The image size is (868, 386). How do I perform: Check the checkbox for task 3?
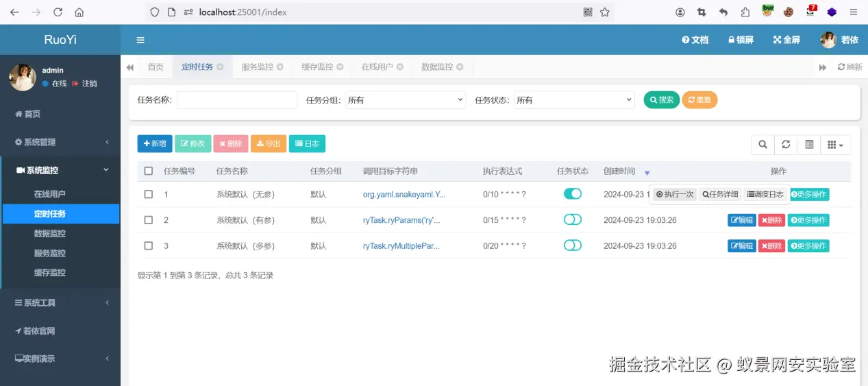tap(149, 246)
